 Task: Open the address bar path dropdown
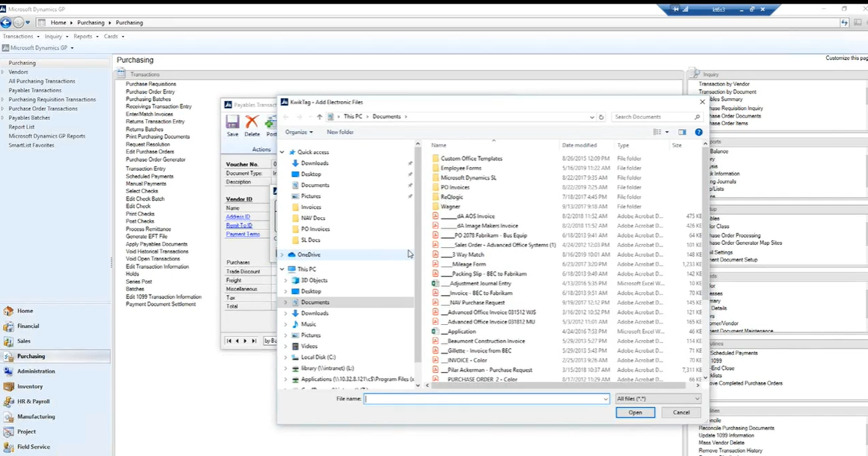pyautogui.click(x=591, y=117)
